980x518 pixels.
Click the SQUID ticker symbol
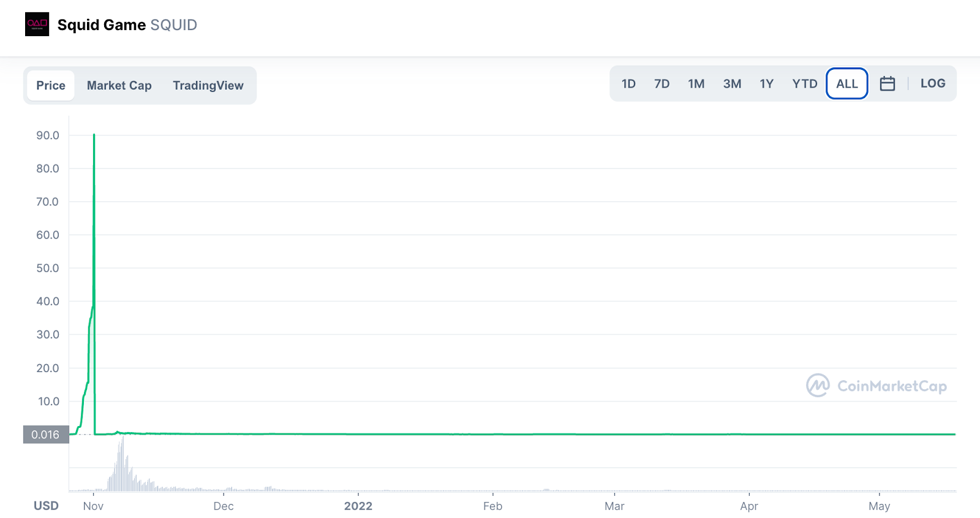(x=174, y=25)
